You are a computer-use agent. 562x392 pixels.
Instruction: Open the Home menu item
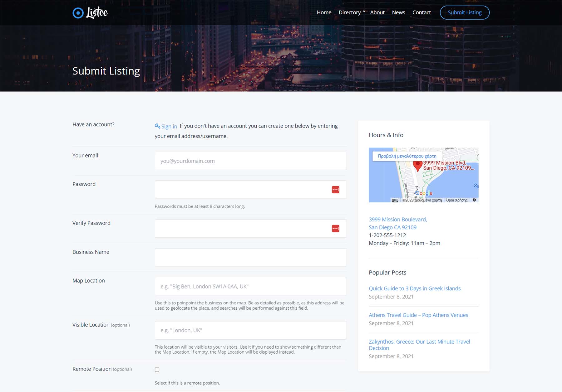324,12
